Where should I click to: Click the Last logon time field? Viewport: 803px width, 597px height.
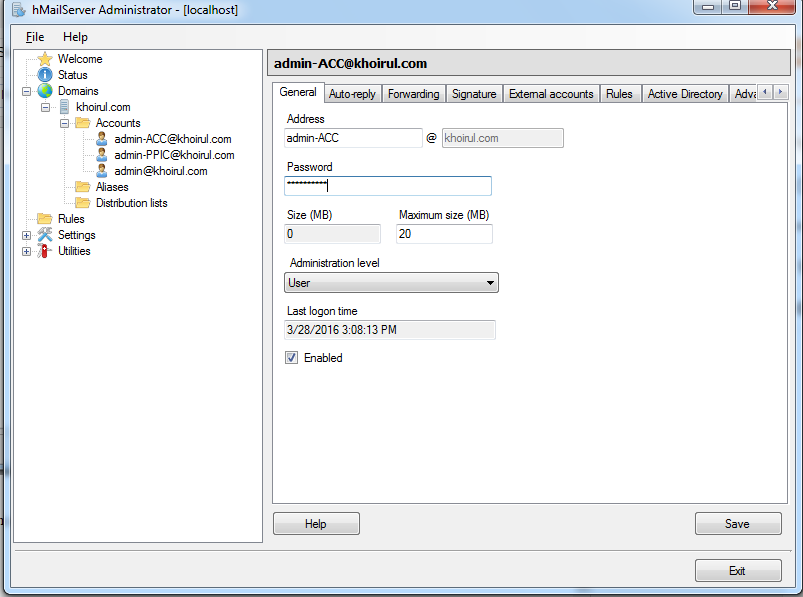click(x=390, y=330)
